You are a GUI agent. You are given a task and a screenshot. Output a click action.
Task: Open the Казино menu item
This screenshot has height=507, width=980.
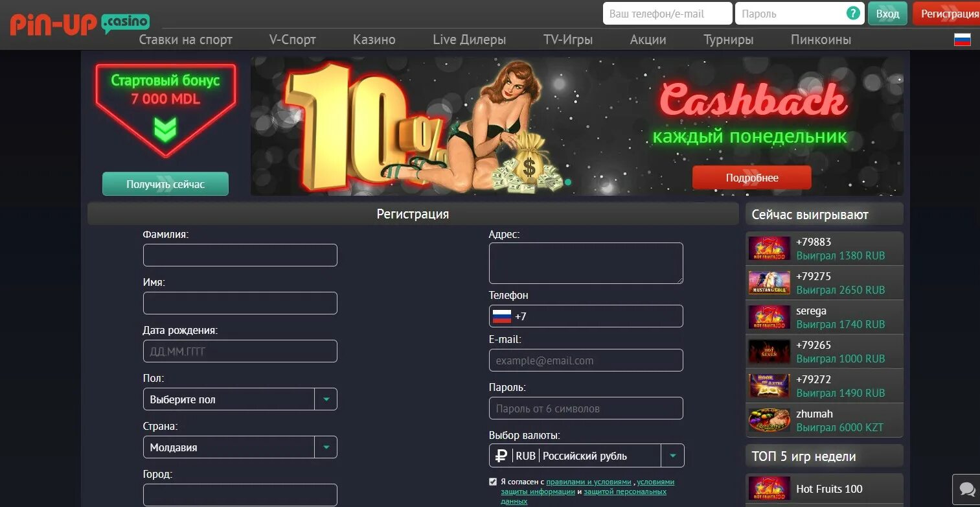[x=374, y=40]
